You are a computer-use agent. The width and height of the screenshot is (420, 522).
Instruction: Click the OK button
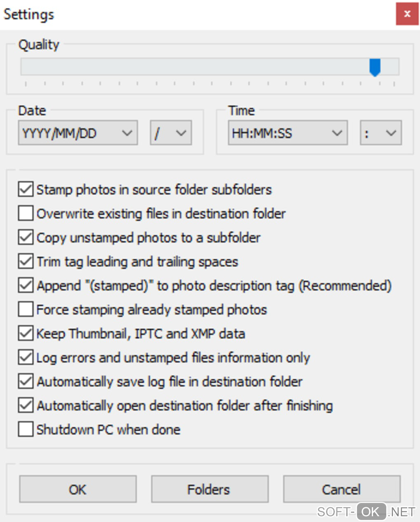(x=78, y=489)
